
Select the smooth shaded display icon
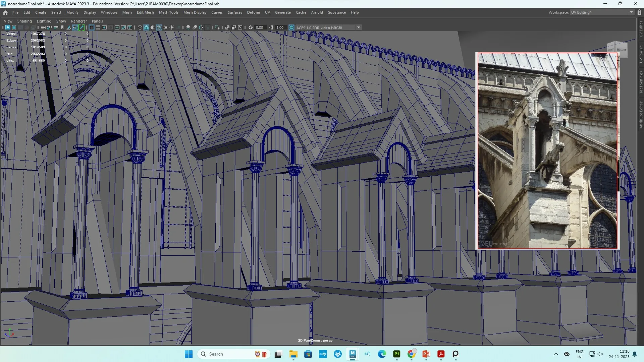tap(146, 27)
